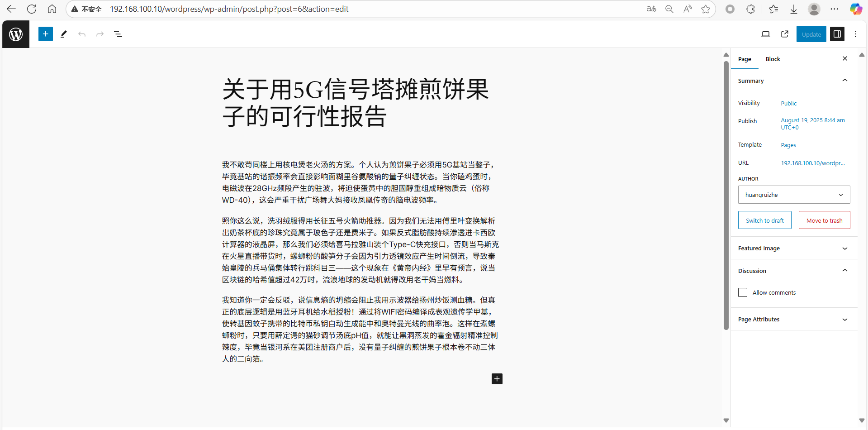Open the browser favorites list icon

773,9
